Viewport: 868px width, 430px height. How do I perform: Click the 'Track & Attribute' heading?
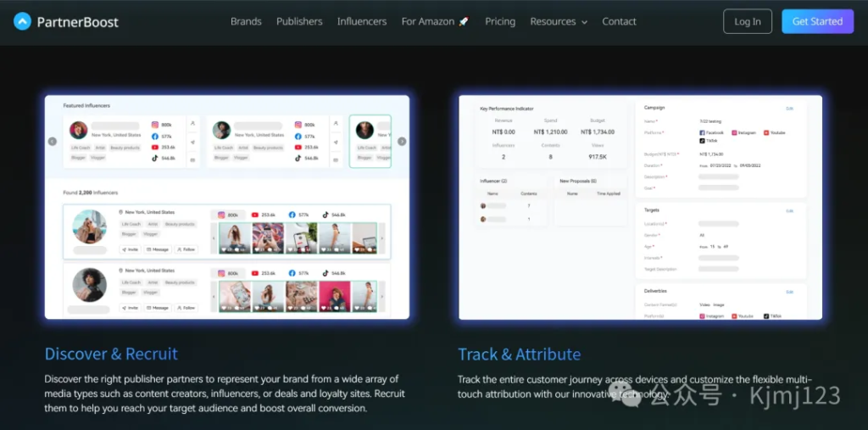[520, 354]
